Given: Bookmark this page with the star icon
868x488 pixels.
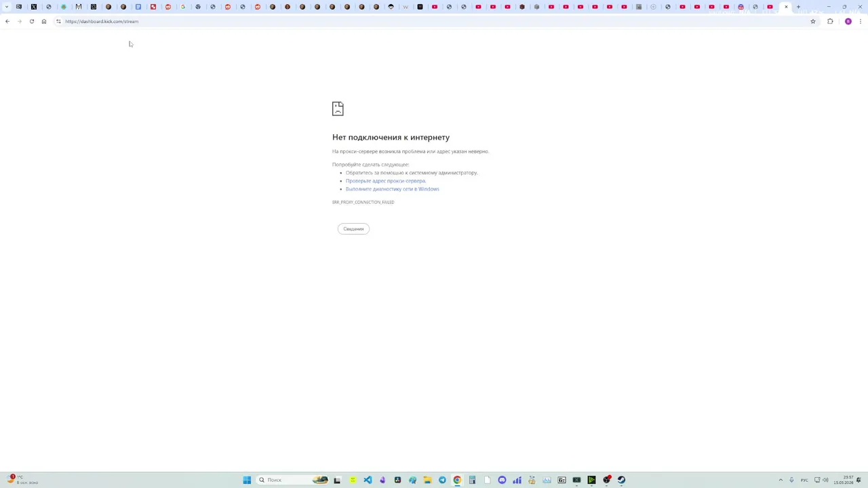Looking at the screenshot, I should coord(813,21).
